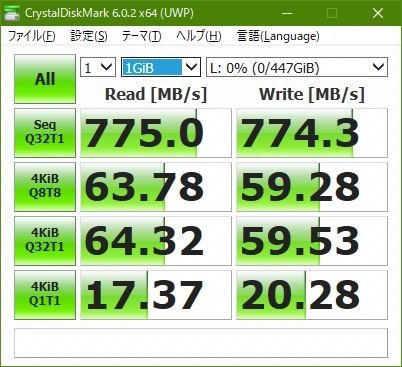Viewport: 402px width, 367px height.
Task: Start the Seq Q32T1 test
Action: (x=45, y=133)
